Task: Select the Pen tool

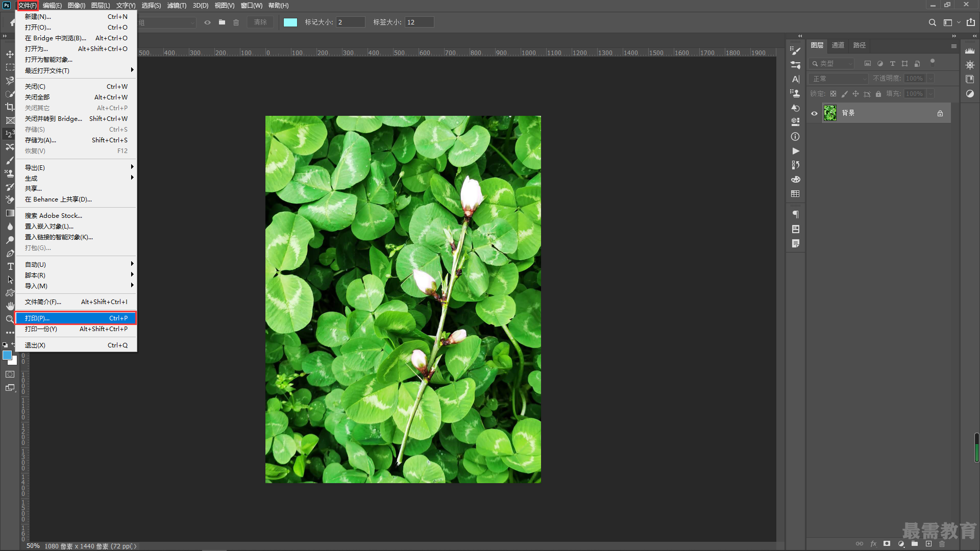Action: click(x=10, y=253)
